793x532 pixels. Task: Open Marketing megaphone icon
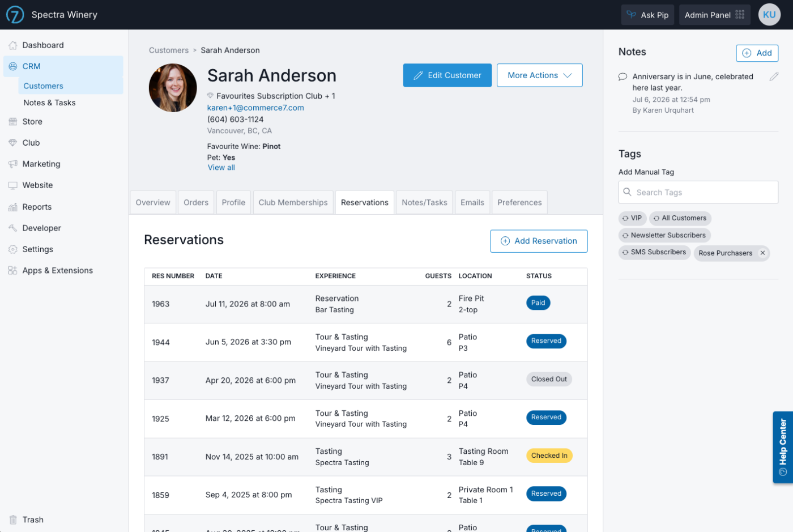(x=12, y=164)
